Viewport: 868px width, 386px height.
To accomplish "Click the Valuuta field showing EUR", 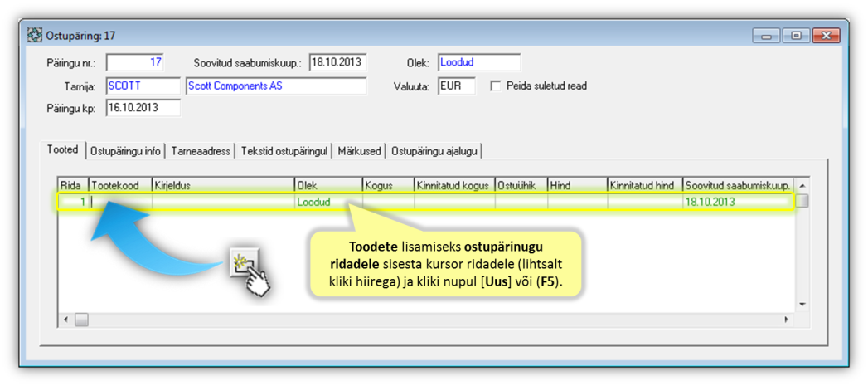I will (x=456, y=86).
